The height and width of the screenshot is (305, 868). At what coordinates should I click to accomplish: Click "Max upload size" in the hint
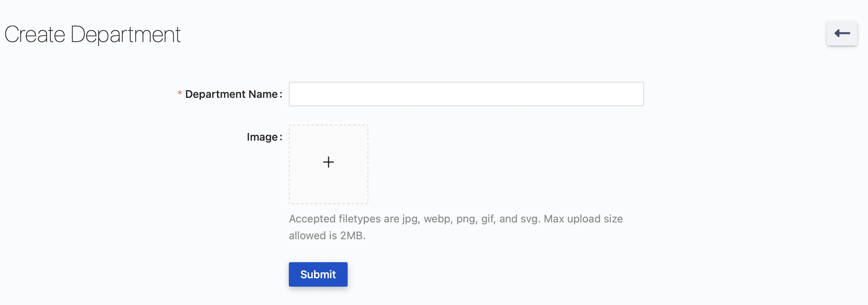click(583, 219)
